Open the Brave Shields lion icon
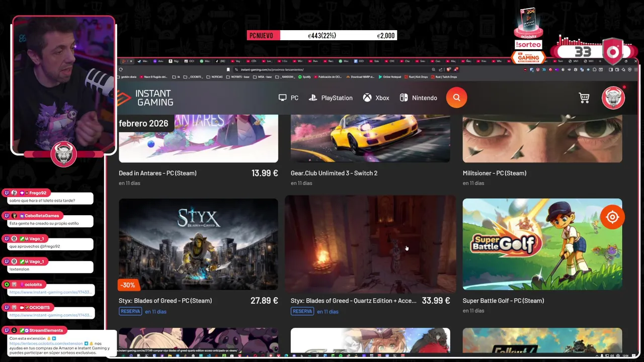 click(x=449, y=69)
